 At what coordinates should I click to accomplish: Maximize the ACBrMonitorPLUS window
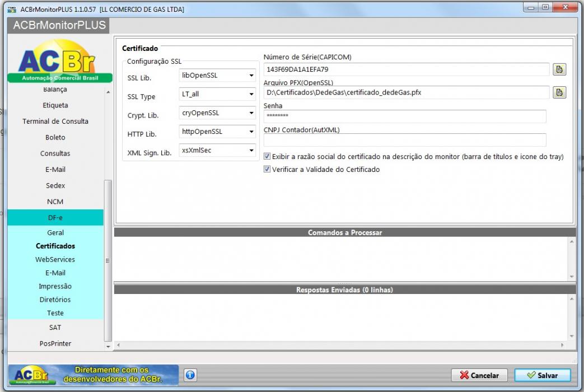(x=545, y=7)
